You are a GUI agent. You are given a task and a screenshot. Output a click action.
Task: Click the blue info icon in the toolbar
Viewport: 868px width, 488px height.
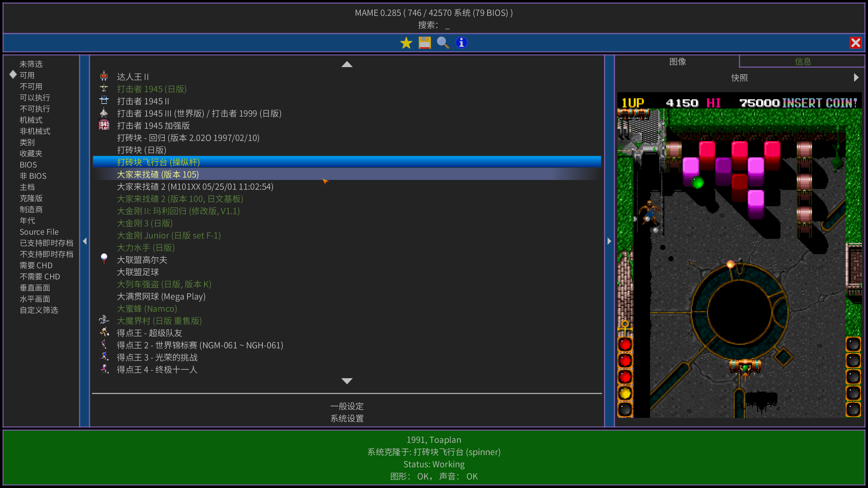pos(461,43)
